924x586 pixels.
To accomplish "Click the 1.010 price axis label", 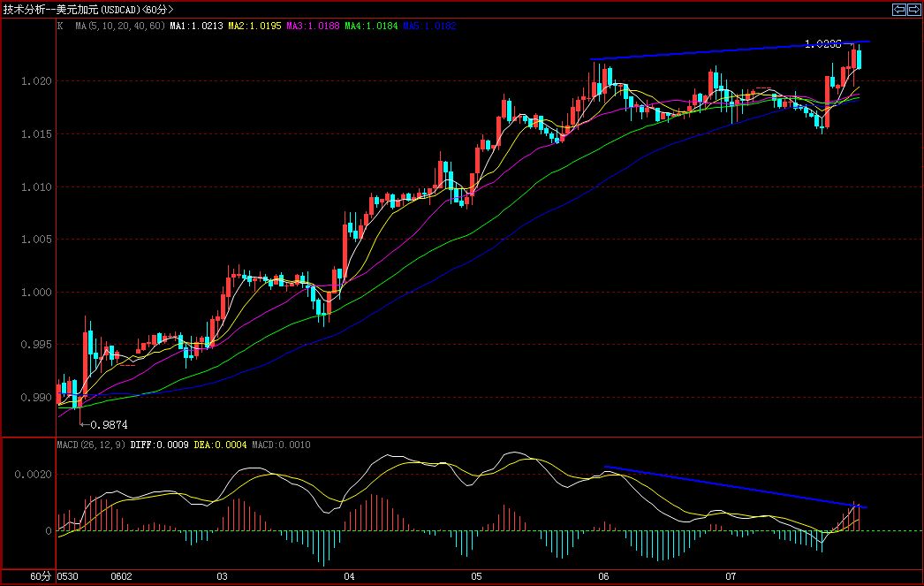I will 36,187.
